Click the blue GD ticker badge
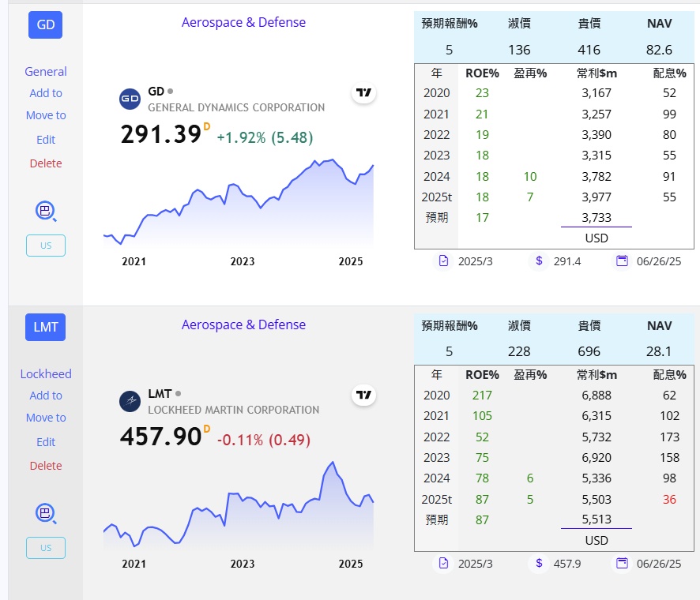The image size is (700, 600). (x=46, y=25)
